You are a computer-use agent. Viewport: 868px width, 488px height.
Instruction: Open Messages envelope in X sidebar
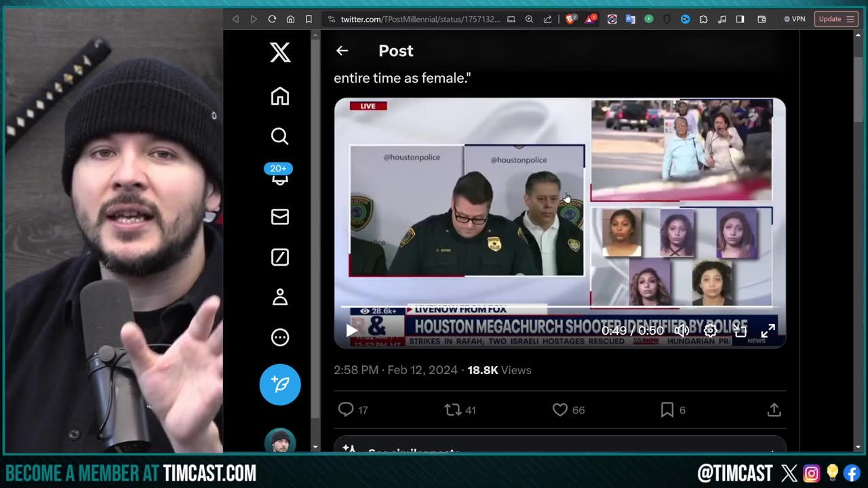click(x=280, y=217)
